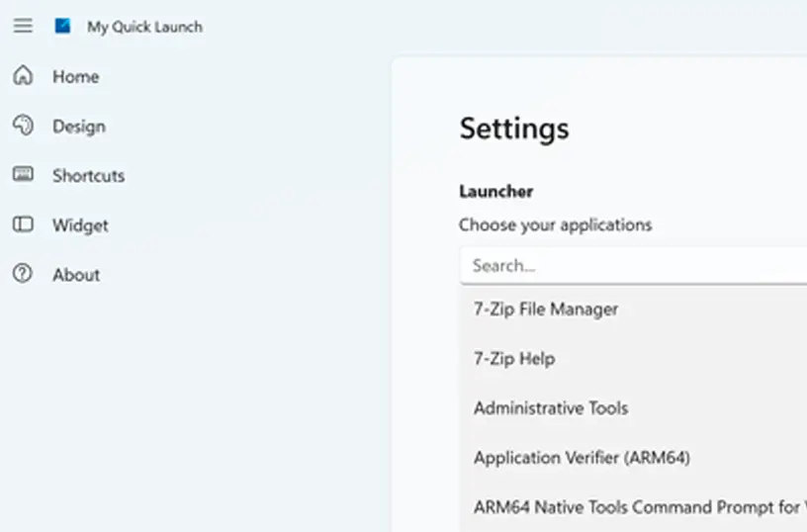The width and height of the screenshot is (807, 532).
Task: Open the Shortcuts section
Action: tap(89, 176)
